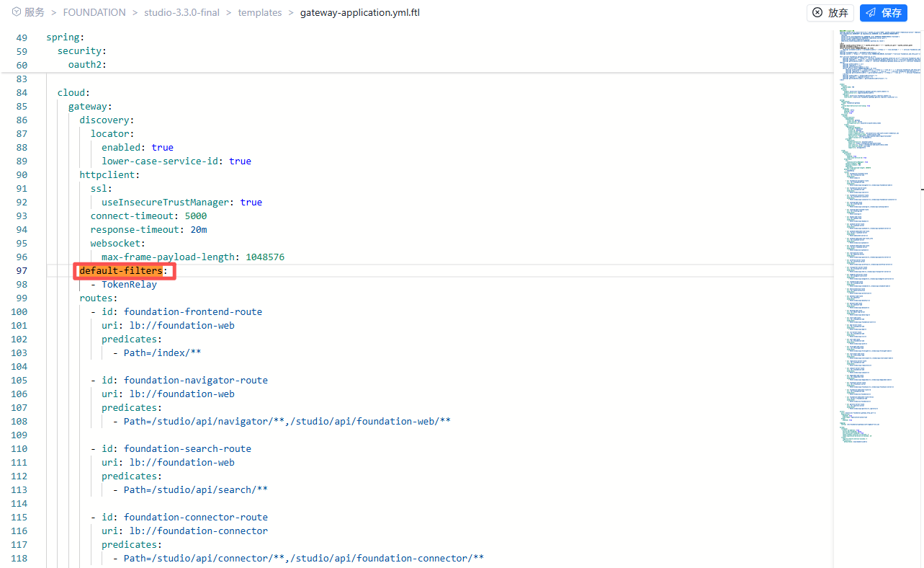924x568 pixels.
Task: Click the 保存 save button
Action: point(884,12)
